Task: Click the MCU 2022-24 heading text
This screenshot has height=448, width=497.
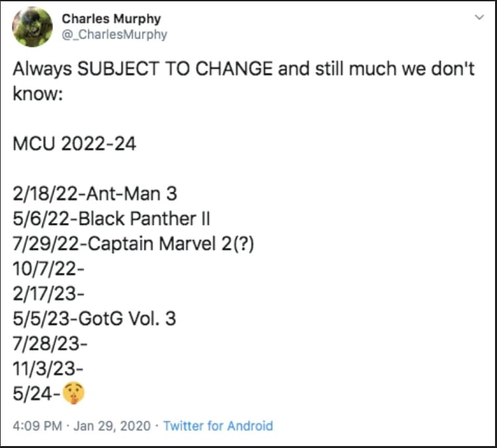Action: pyautogui.click(x=74, y=144)
